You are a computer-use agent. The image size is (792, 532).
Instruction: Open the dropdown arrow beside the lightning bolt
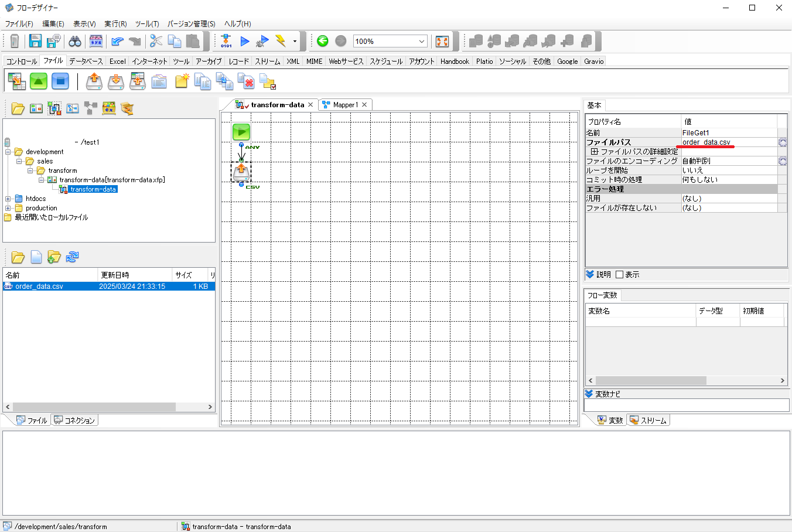tap(295, 42)
